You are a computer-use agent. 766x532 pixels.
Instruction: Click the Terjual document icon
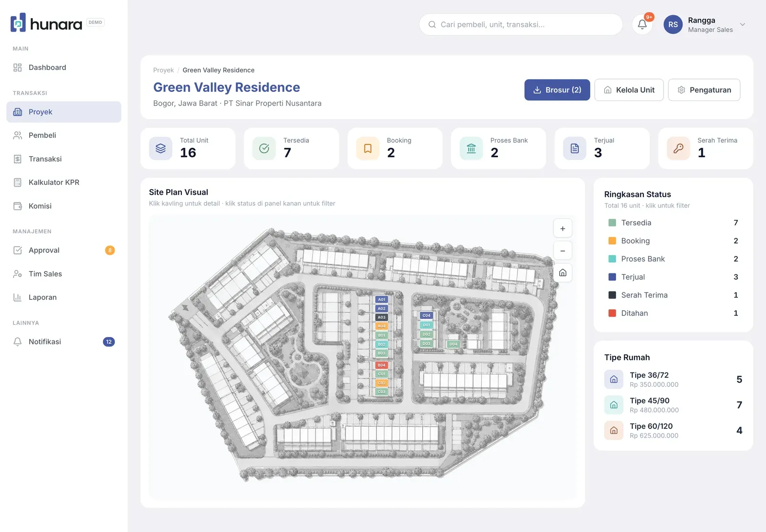click(x=575, y=148)
